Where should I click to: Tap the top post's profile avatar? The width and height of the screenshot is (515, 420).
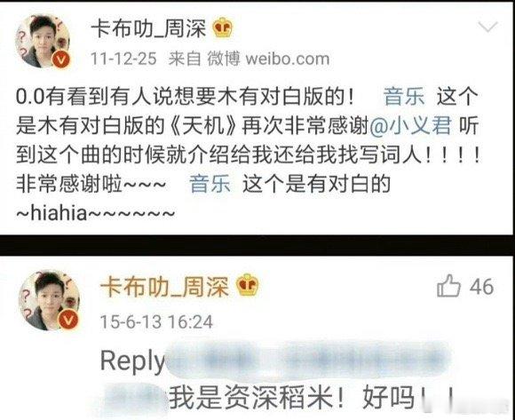pos(43,42)
